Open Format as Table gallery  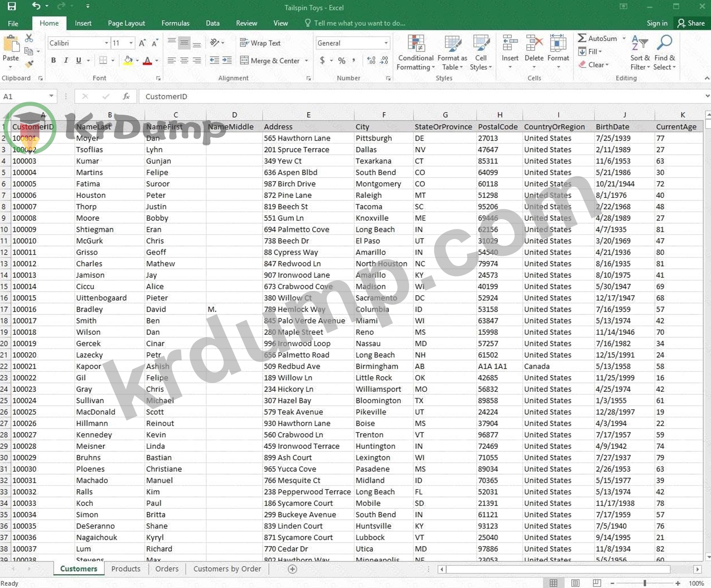453,53
